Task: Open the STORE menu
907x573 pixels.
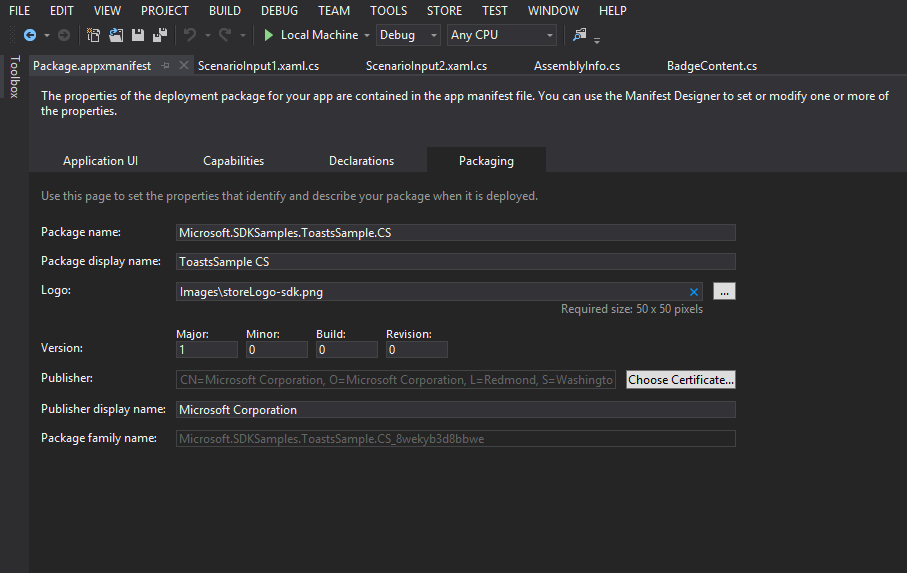Action: [x=444, y=10]
